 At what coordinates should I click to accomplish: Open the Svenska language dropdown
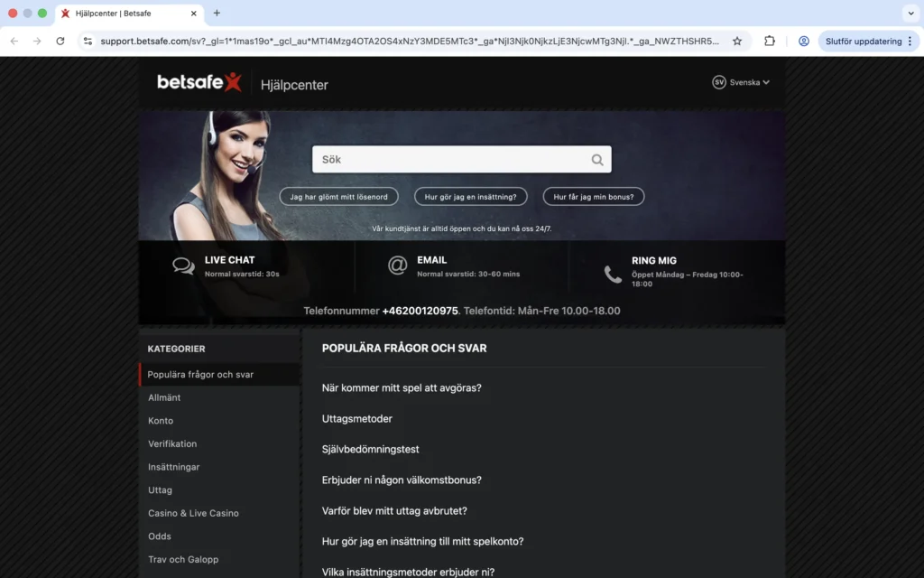745,81
